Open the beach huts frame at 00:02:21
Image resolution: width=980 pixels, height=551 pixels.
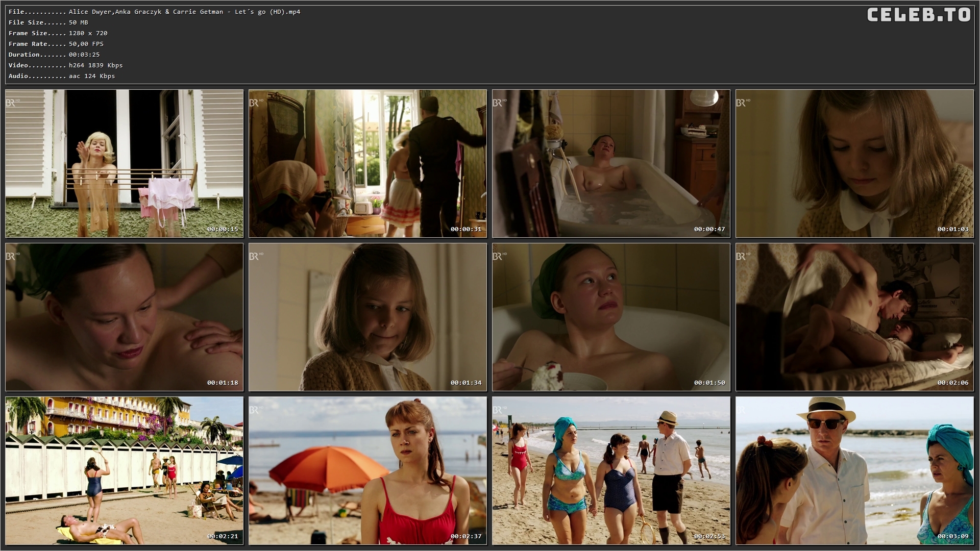click(x=124, y=470)
